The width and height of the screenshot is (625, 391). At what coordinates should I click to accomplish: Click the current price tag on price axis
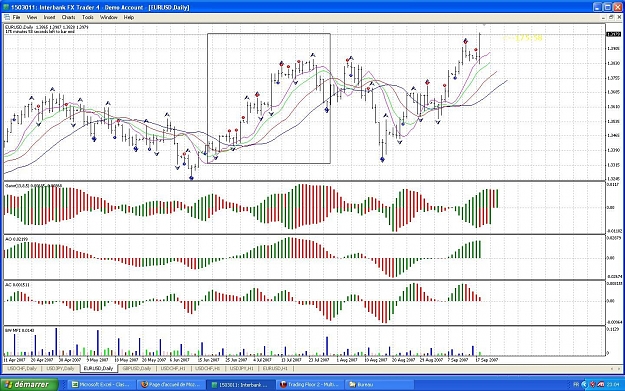tap(614, 34)
